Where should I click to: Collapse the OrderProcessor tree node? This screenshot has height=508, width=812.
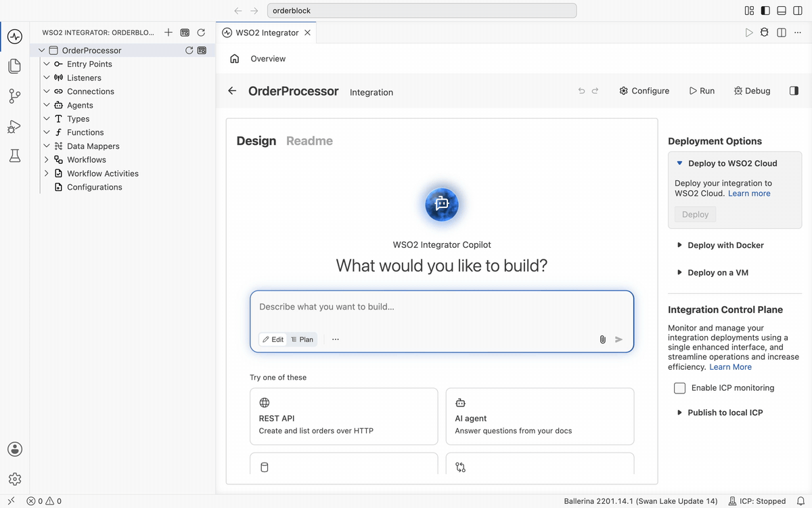42,50
